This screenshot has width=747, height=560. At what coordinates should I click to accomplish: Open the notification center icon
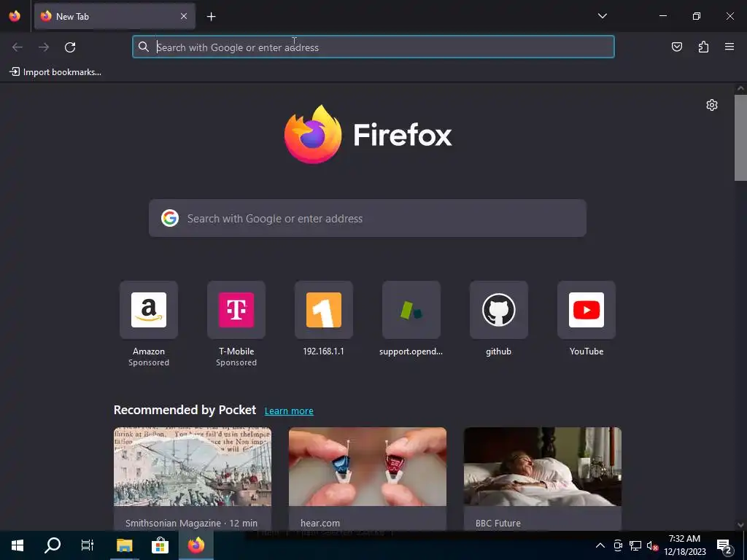click(x=724, y=546)
